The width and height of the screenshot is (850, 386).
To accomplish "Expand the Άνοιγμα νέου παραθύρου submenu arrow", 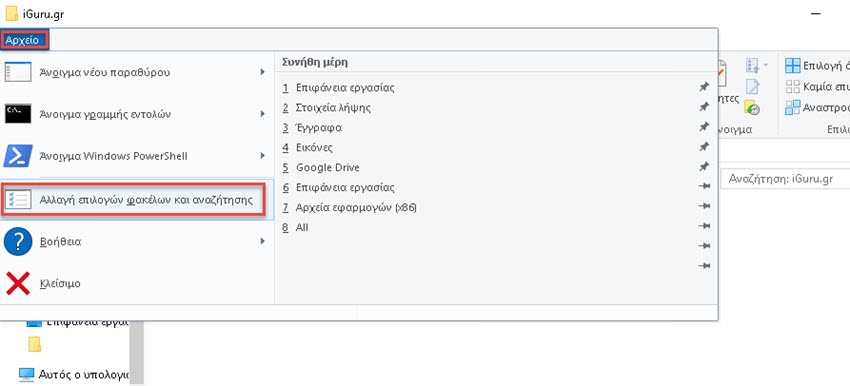I will point(262,72).
